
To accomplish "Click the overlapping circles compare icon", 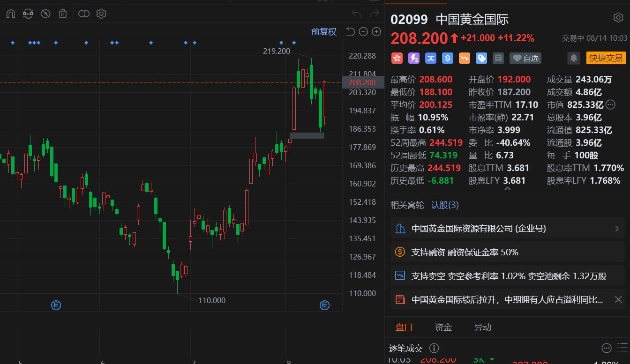I will (x=84, y=14).
